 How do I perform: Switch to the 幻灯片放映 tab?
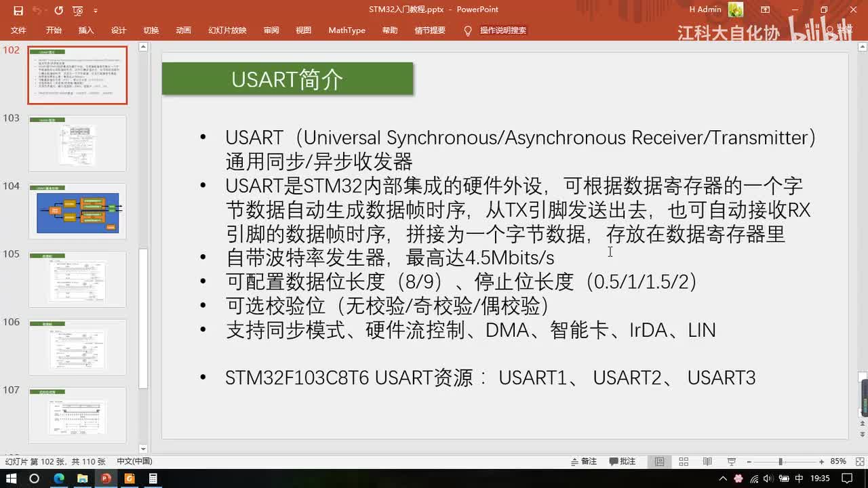click(x=227, y=30)
